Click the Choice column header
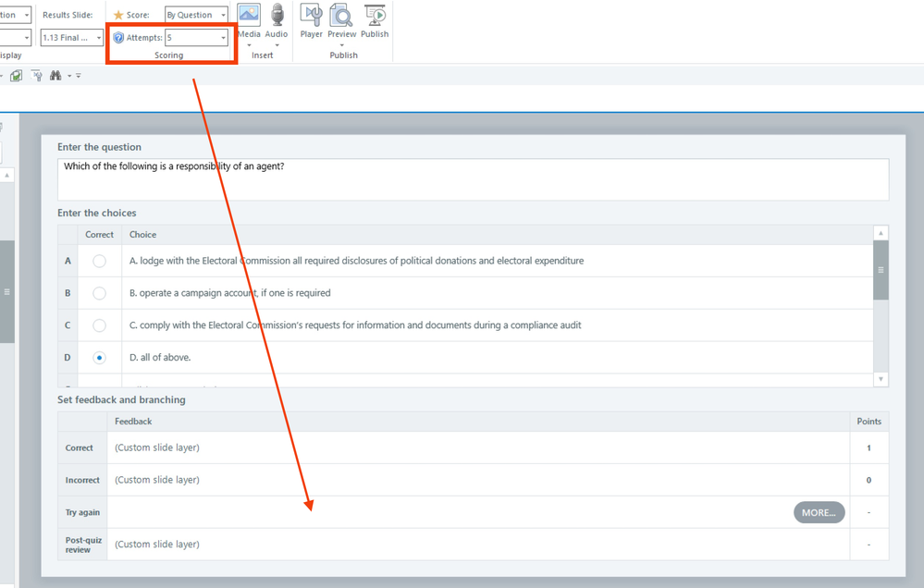924x588 pixels. 142,235
